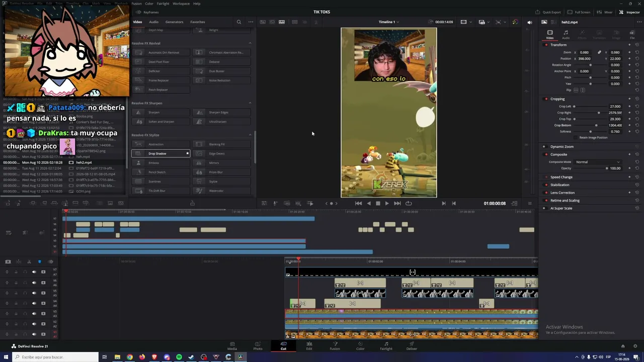Image resolution: width=644 pixels, height=362 pixels.
Task: Search the effects library
Action: [x=239, y=22]
